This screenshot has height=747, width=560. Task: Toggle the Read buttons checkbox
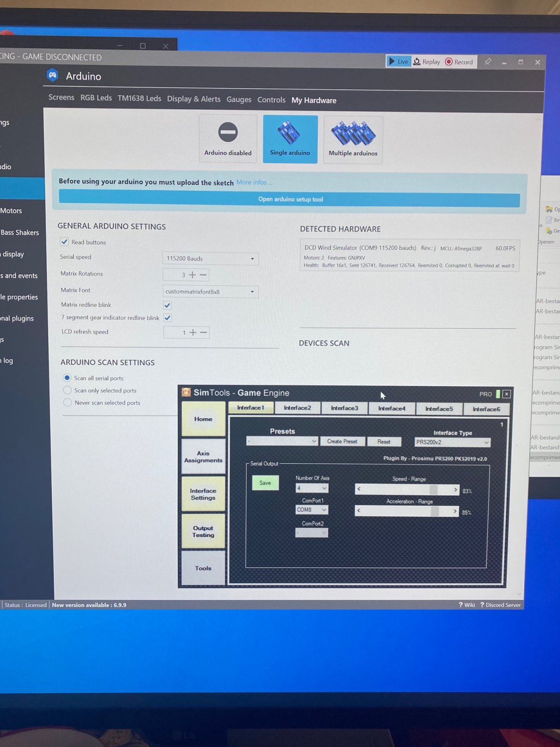pyautogui.click(x=64, y=242)
